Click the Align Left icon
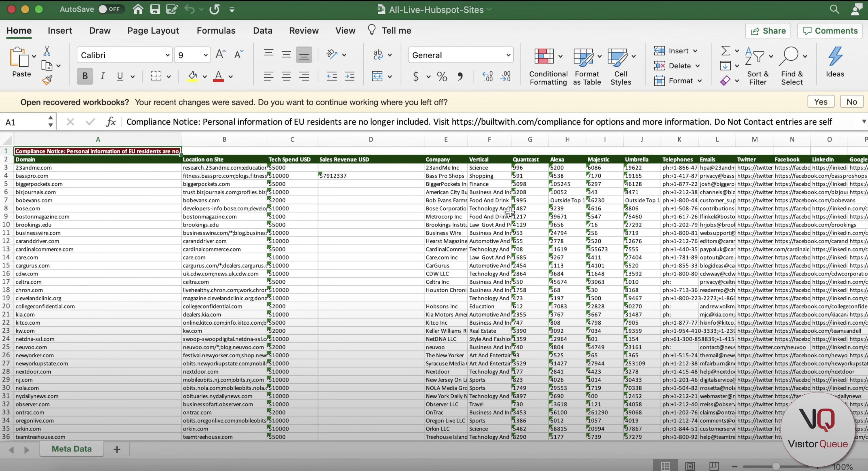Image resolution: width=868 pixels, height=471 pixels. [269, 76]
